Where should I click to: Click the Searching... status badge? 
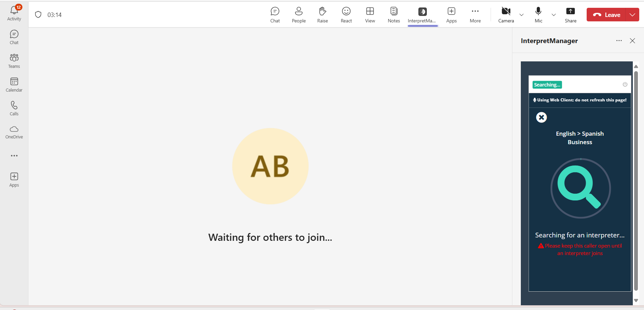pos(547,85)
